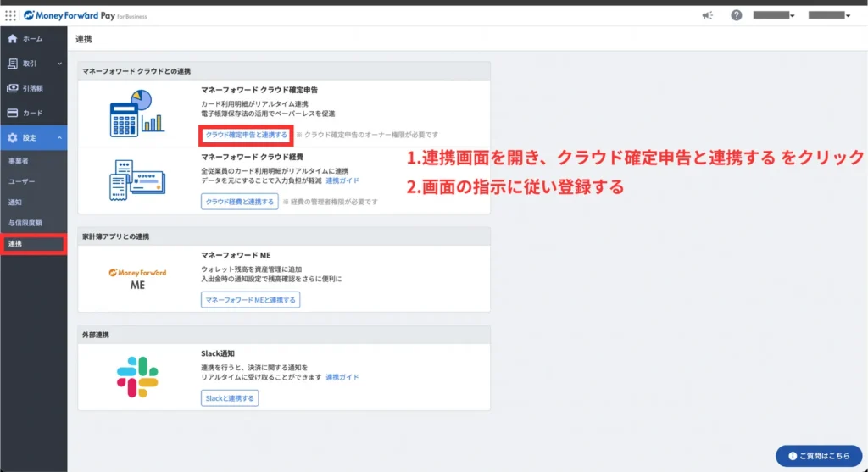Viewport: 868px width, 472px height.
Task: Click クラウド経費と連携する button
Action: (240, 202)
